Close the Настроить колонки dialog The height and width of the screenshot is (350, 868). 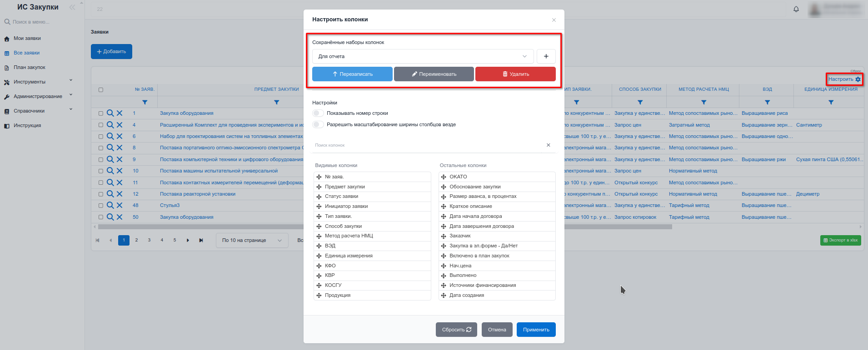click(554, 20)
